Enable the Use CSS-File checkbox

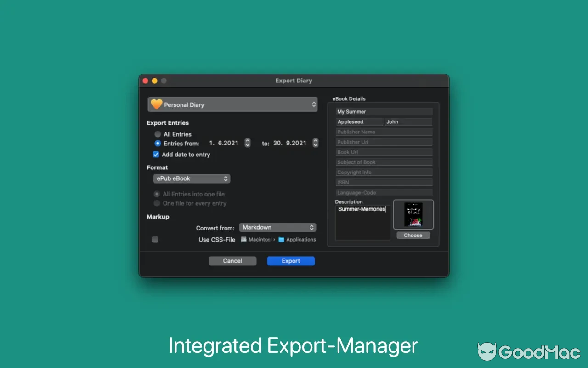point(155,239)
